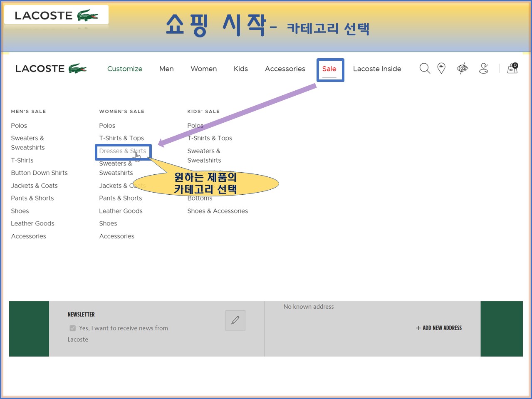Screen dimensions: 532x399
Task: Select Women's Sale Polos
Action: [107, 126]
